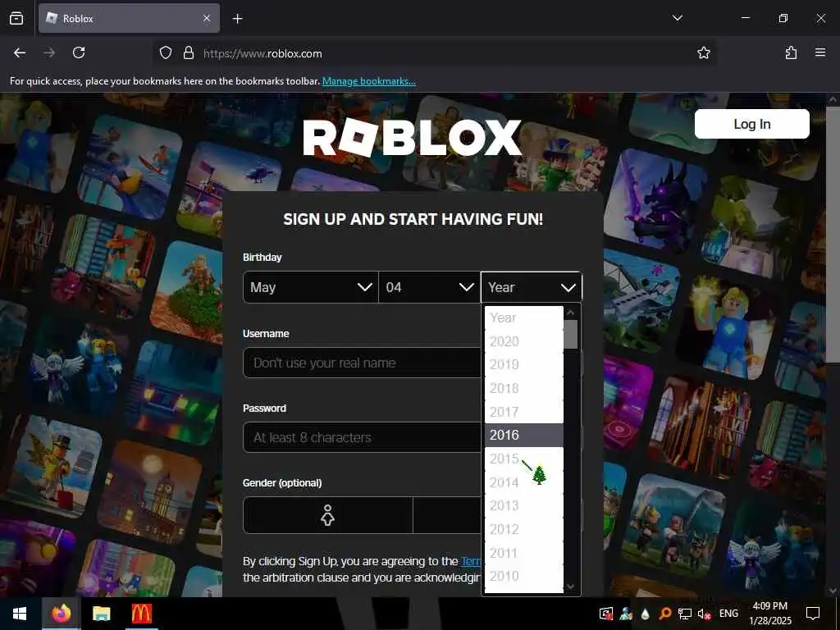The height and width of the screenshot is (630, 840).
Task: Click the Roblox logo
Action: click(413, 138)
